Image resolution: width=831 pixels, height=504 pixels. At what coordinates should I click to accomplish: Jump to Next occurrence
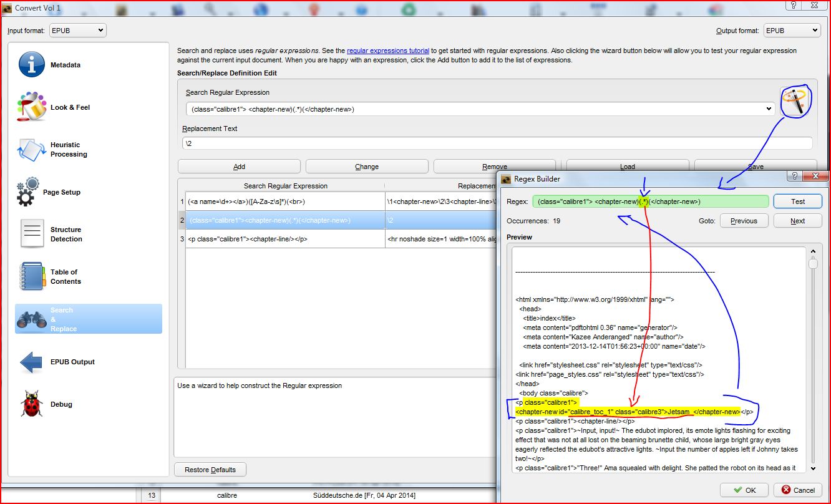click(798, 221)
